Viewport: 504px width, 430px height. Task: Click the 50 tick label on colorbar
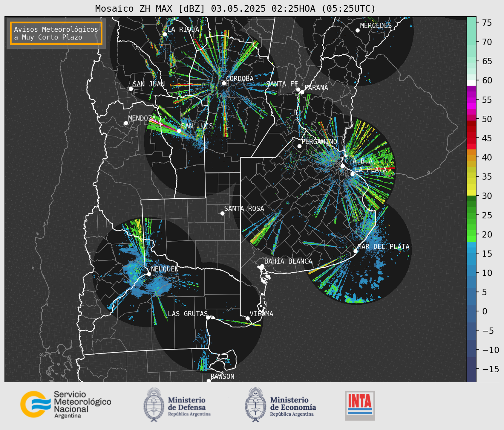pos(486,119)
